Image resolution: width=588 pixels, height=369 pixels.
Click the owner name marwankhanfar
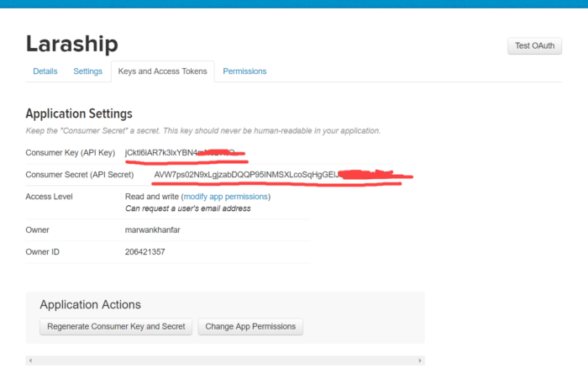(152, 229)
